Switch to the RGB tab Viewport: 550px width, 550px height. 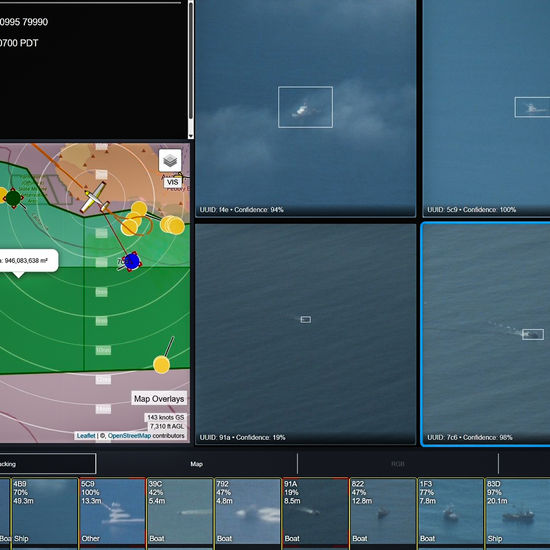[x=398, y=464]
